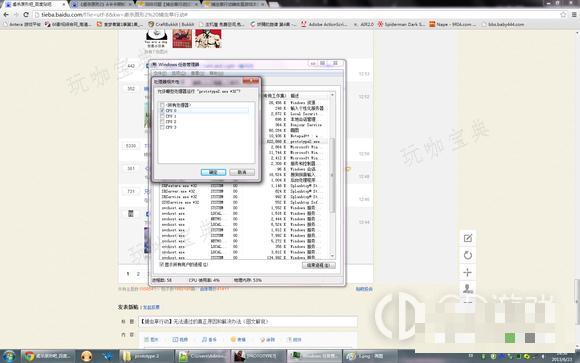Toggle show processes from all users checkbox

pos(162,265)
